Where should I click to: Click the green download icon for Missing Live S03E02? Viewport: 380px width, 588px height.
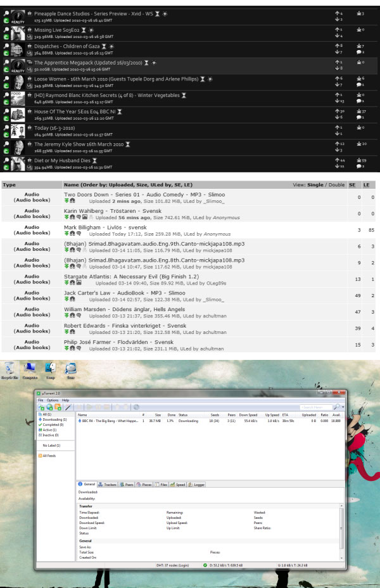(x=6, y=37)
